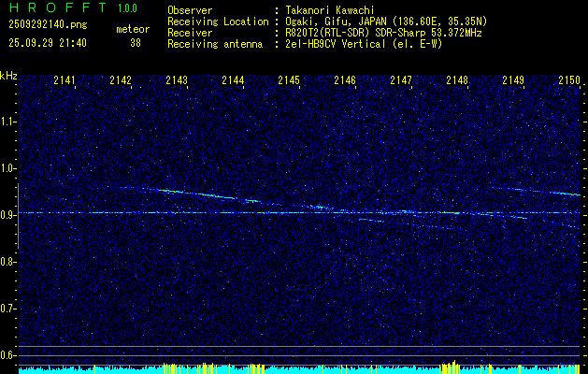Click the gray vertical frequency range bar
588x374 pixels.
(18, 216)
